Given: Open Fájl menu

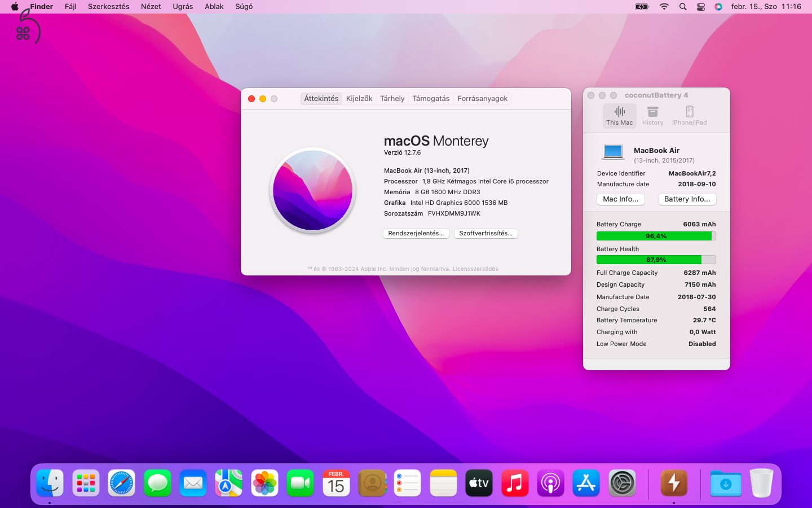Looking at the screenshot, I should [70, 7].
